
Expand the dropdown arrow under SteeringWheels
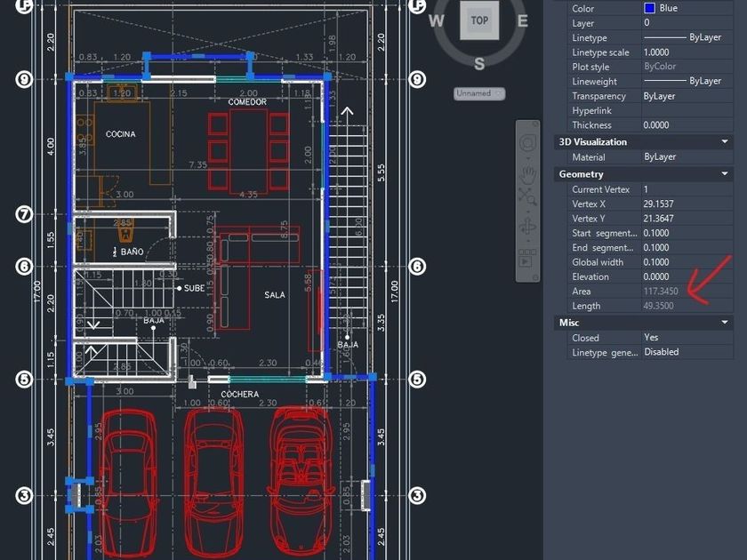tap(528, 157)
